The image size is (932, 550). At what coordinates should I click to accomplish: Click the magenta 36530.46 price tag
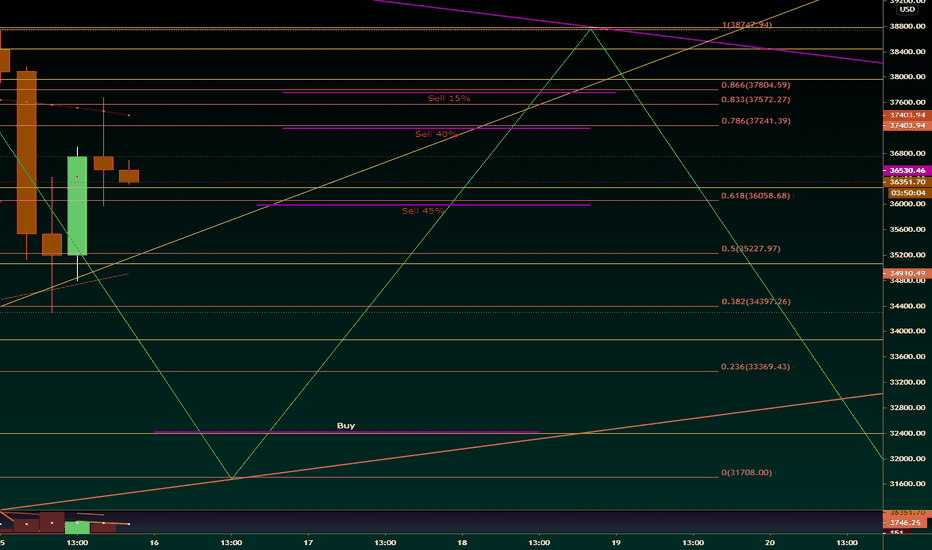tap(908, 171)
